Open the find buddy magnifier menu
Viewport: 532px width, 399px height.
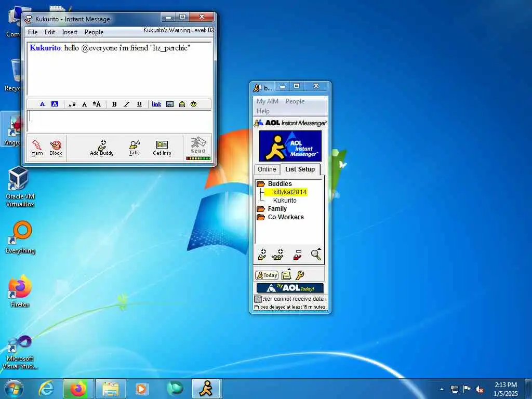pyautogui.click(x=316, y=254)
